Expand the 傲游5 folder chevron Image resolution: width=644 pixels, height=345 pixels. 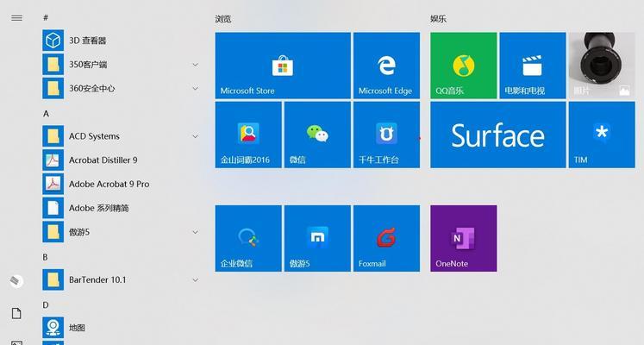(x=196, y=232)
